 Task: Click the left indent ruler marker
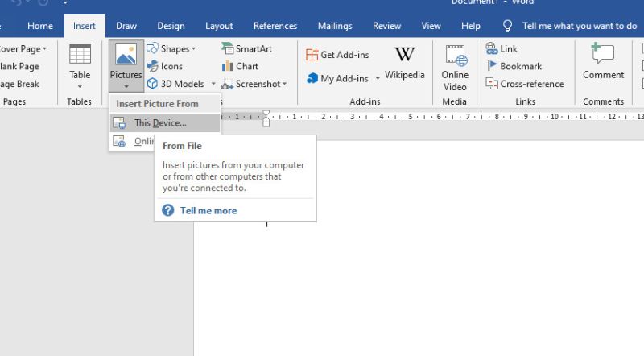coord(266,123)
